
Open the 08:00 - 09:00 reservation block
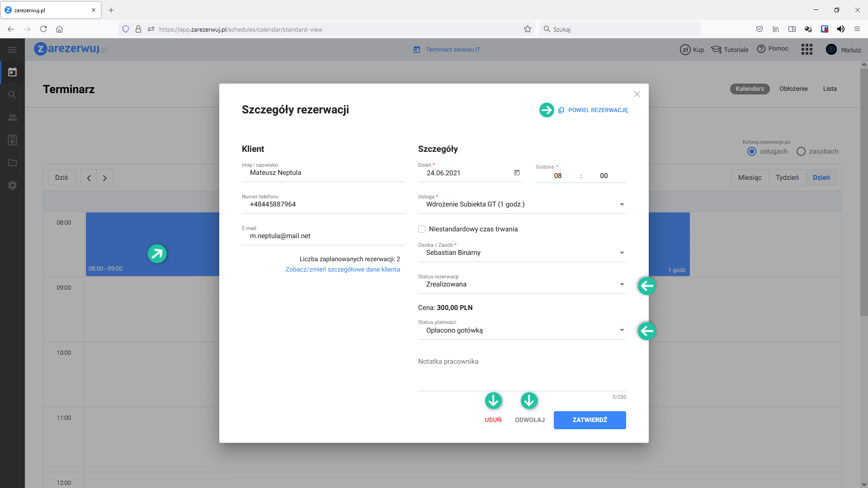[152, 244]
